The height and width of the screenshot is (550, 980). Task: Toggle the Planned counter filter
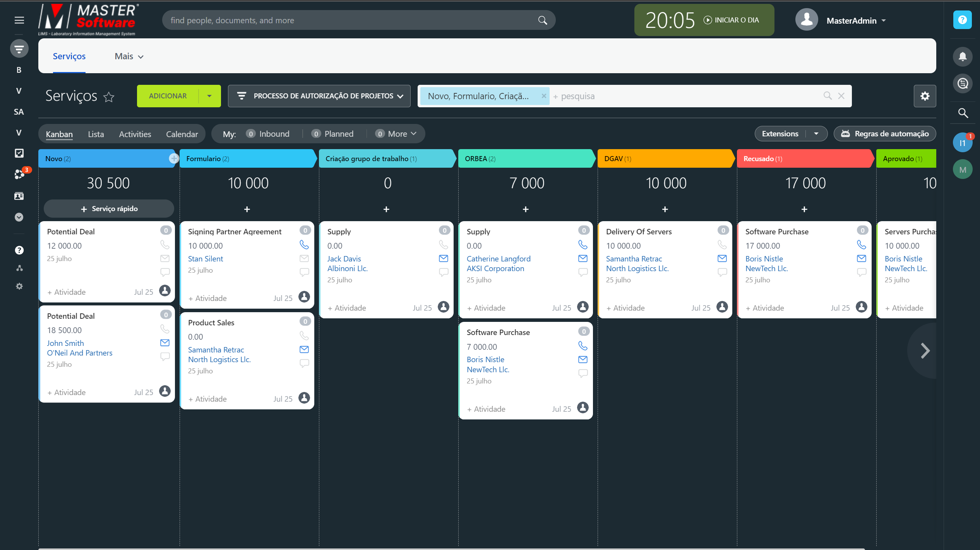point(332,134)
